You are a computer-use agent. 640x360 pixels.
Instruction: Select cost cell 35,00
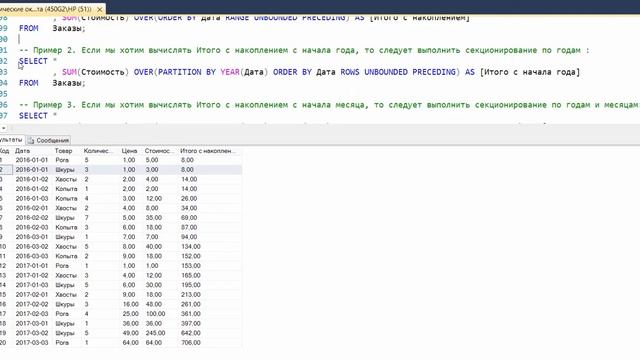(154, 218)
